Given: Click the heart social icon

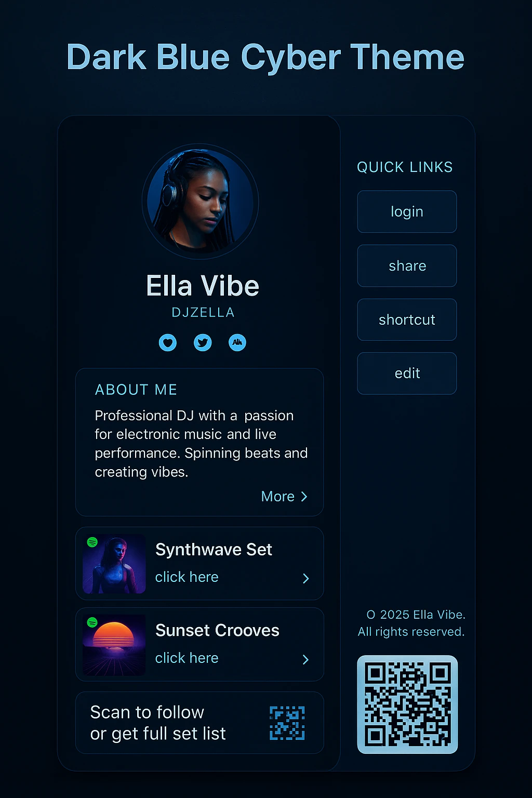Looking at the screenshot, I should pos(168,342).
